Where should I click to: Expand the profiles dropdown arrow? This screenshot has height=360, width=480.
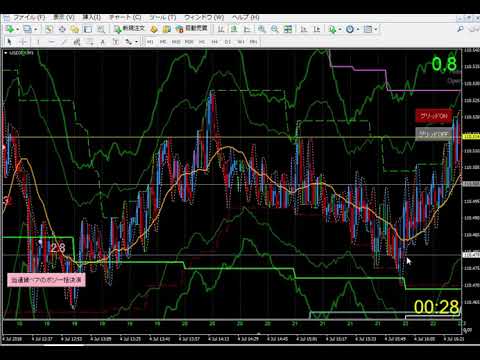pyautogui.click(x=36, y=29)
